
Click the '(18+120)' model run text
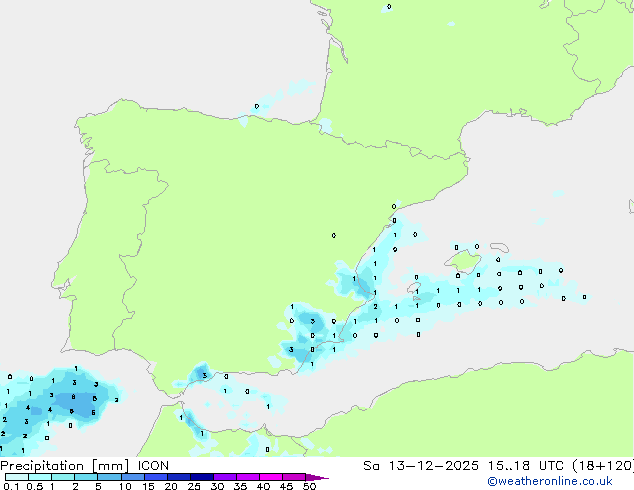pos(603,466)
